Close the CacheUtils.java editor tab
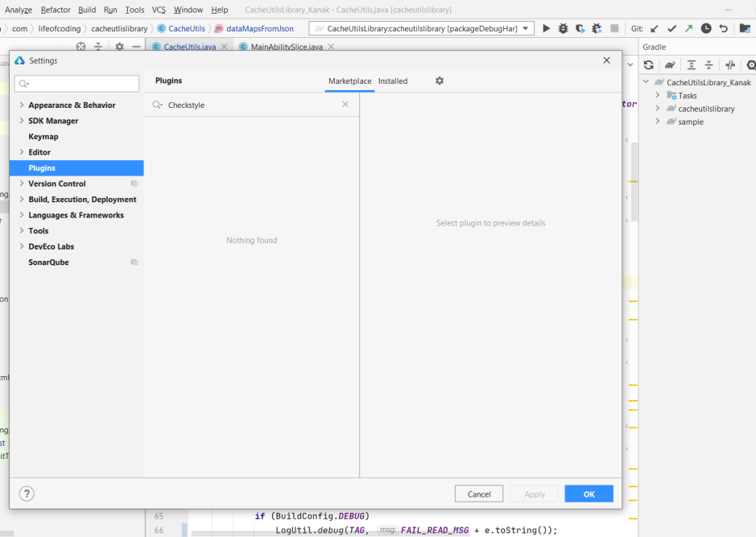The height and width of the screenshot is (537, 756). click(224, 47)
